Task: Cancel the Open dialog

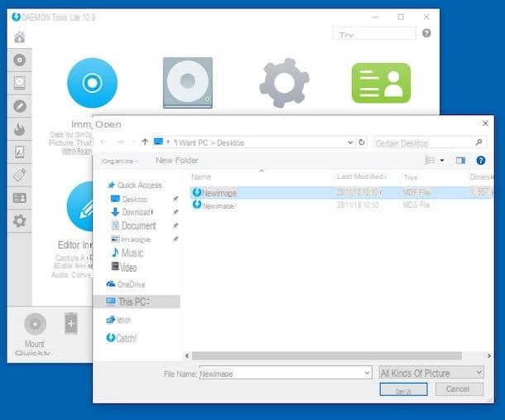Action: tap(459, 389)
